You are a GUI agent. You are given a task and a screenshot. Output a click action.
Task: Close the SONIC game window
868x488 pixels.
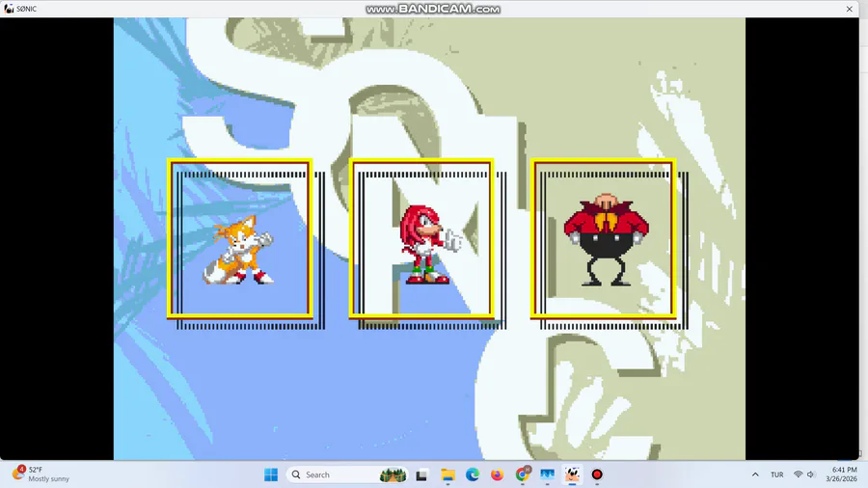[x=849, y=9]
